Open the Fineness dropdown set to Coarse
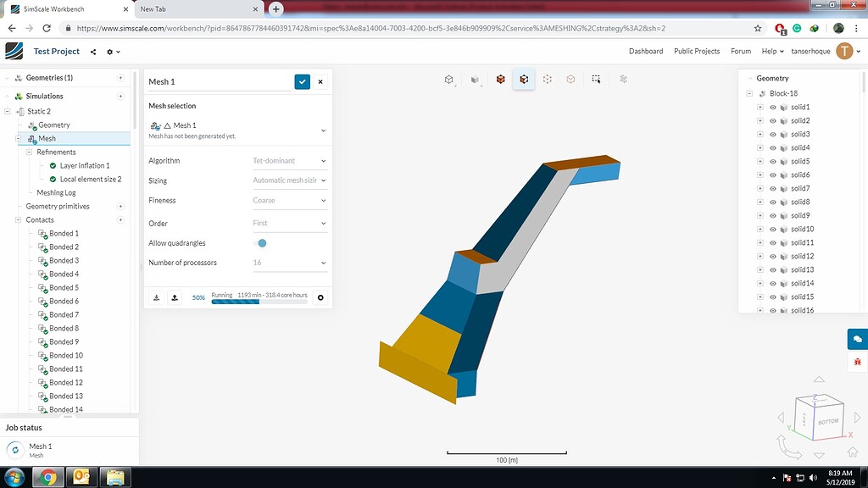The height and width of the screenshot is (488, 868). (x=288, y=200)
